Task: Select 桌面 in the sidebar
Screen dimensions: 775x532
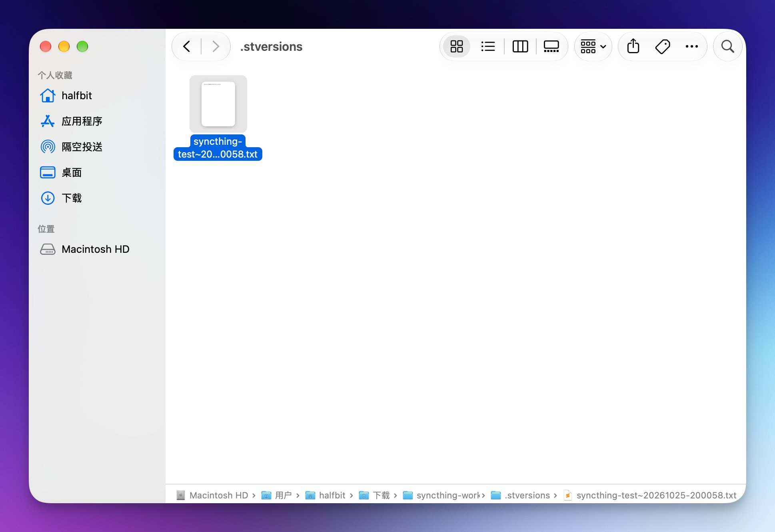Action: point(98,172)
